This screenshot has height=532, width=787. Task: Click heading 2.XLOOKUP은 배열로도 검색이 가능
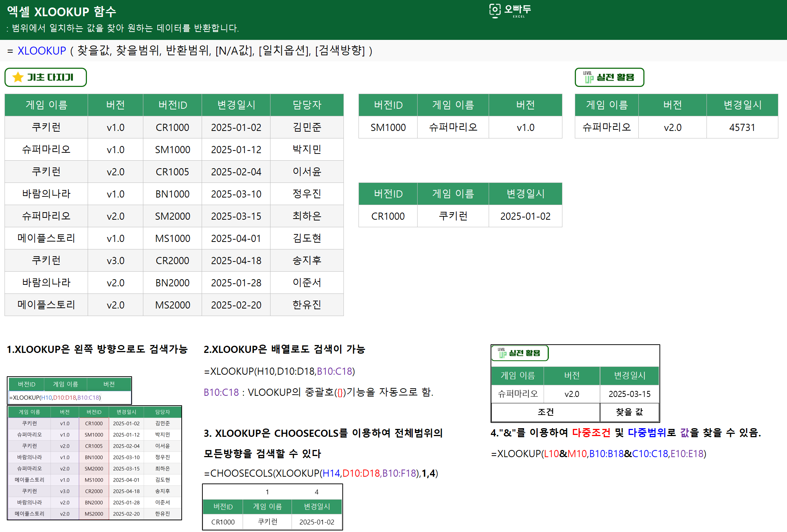point(284,349)
